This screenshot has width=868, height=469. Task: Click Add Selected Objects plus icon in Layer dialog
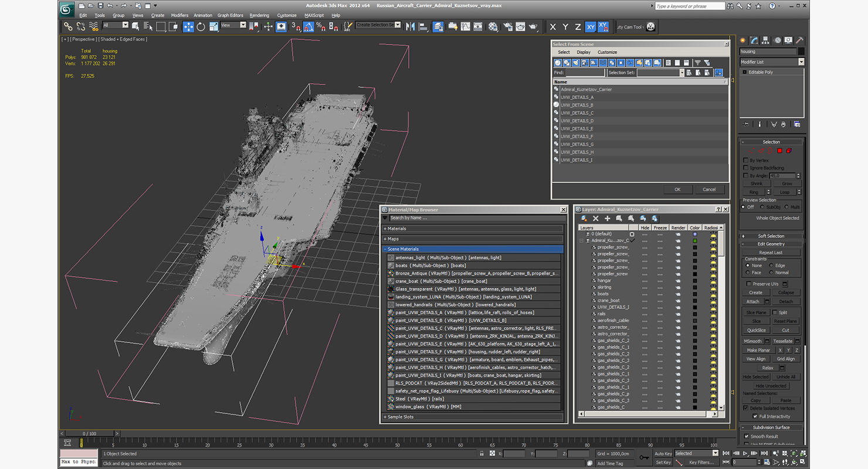[608, 219]
